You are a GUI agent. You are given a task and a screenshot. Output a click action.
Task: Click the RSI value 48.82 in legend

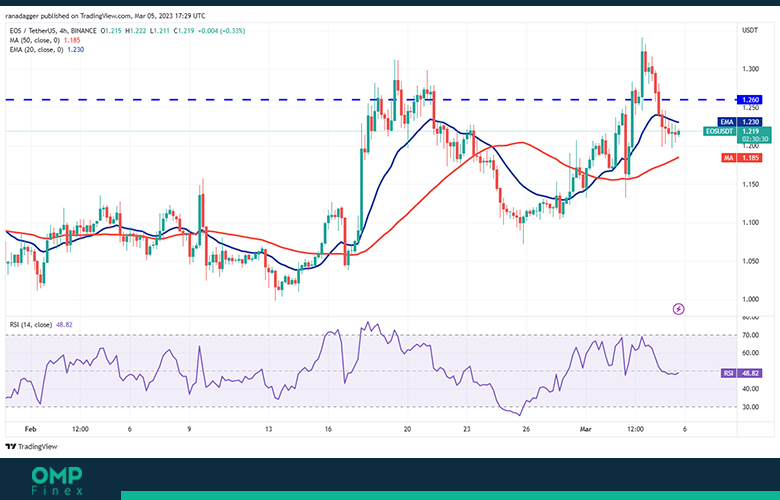click(64, 325)
